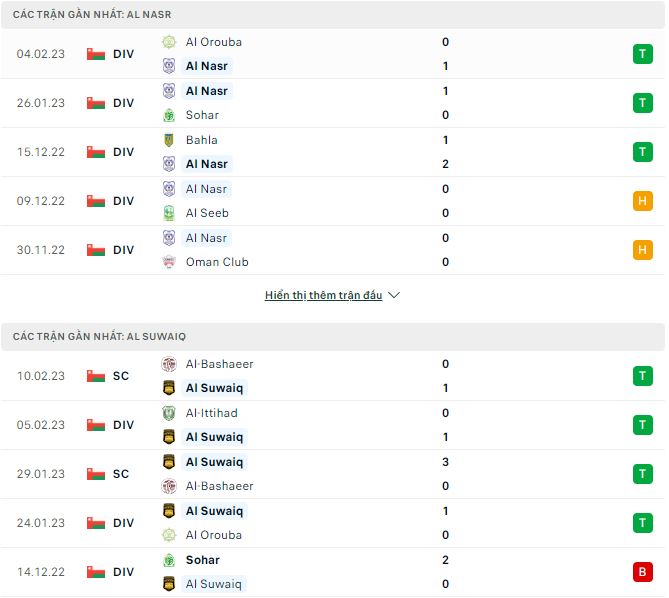The width and height of the screenshot is (669, 598).
Task: Click the orange H badge for 09.12.22 match
Action: pyautogui.click(x=642, y=201)
